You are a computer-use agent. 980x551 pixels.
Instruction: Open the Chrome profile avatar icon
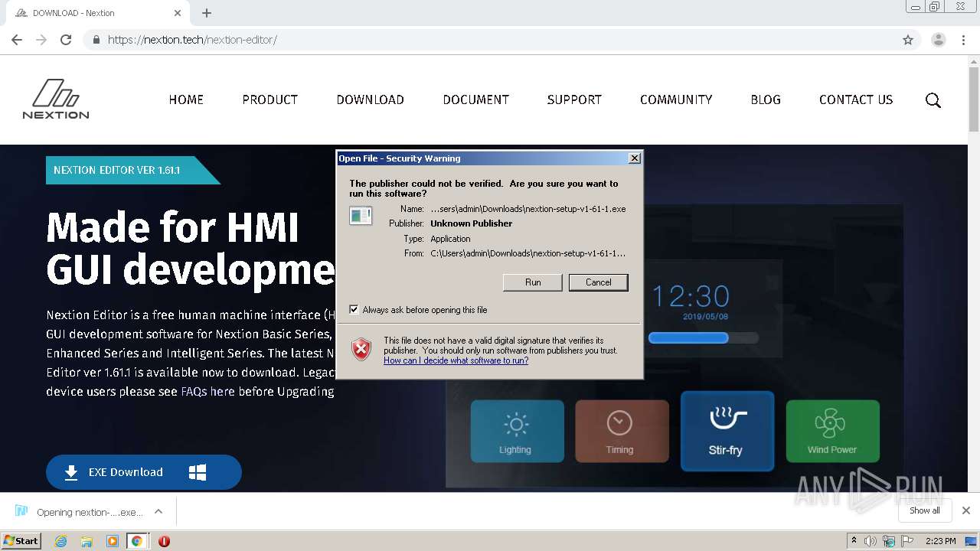click(x=938, y=40)
